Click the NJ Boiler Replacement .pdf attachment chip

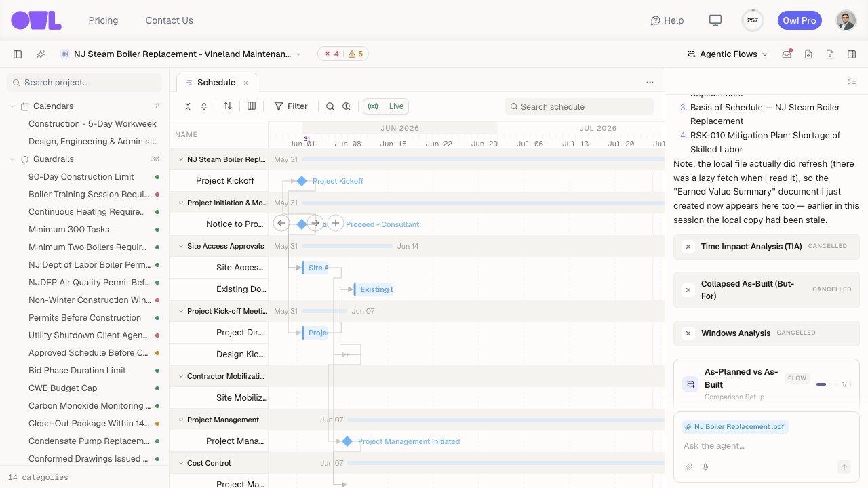coord(735,427)
